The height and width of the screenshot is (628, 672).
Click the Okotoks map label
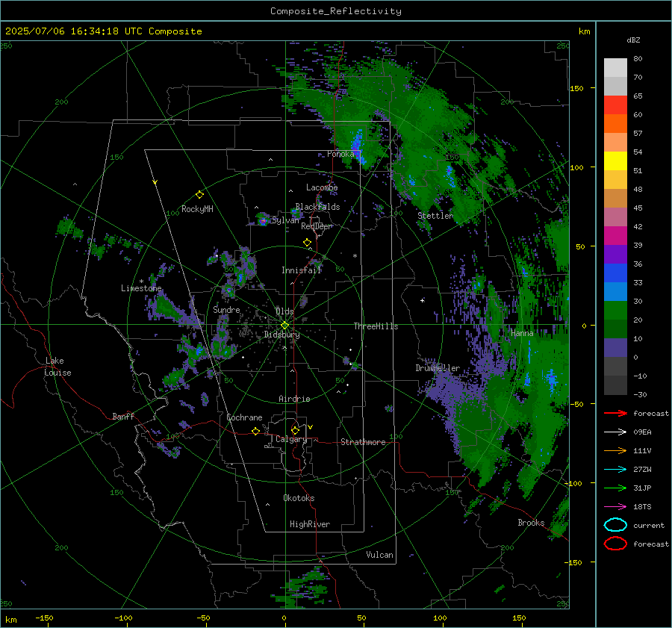(299, 498)
